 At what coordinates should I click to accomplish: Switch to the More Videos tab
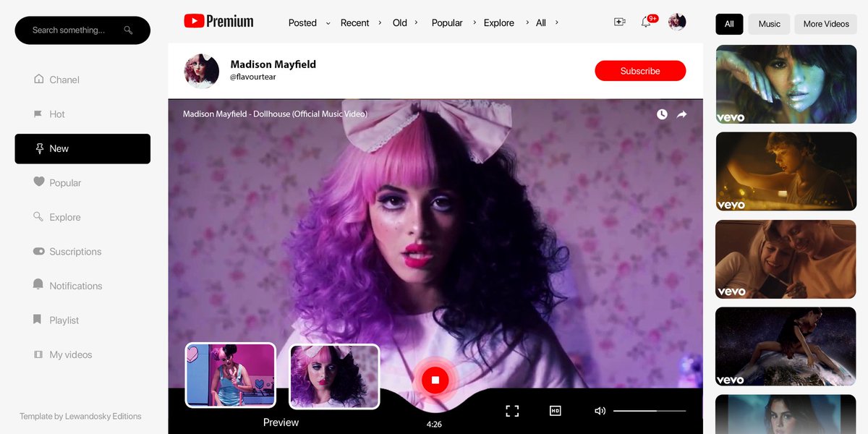(x=826, y=24)
